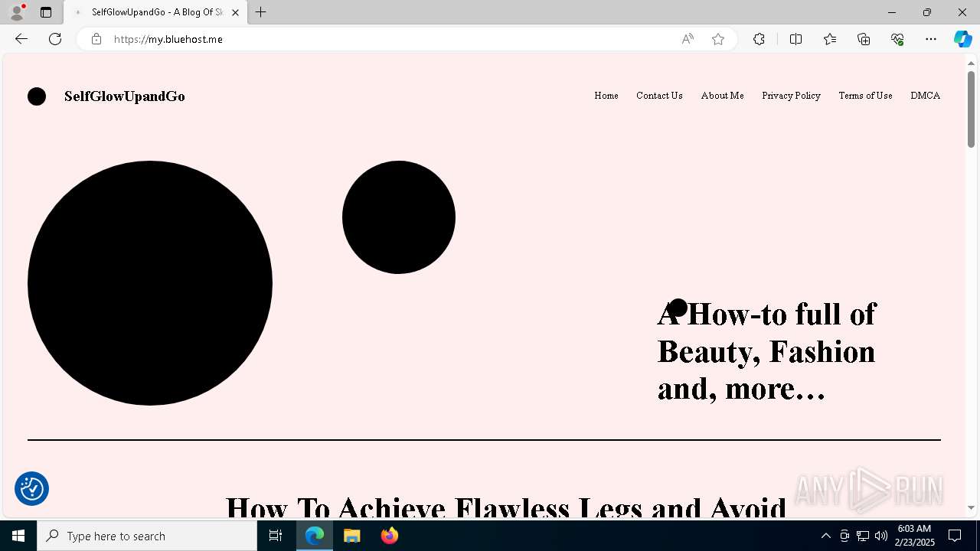Open Copilot sidebar icon
The width and height of the screenshot is (980, 551).
pos(962,39)
